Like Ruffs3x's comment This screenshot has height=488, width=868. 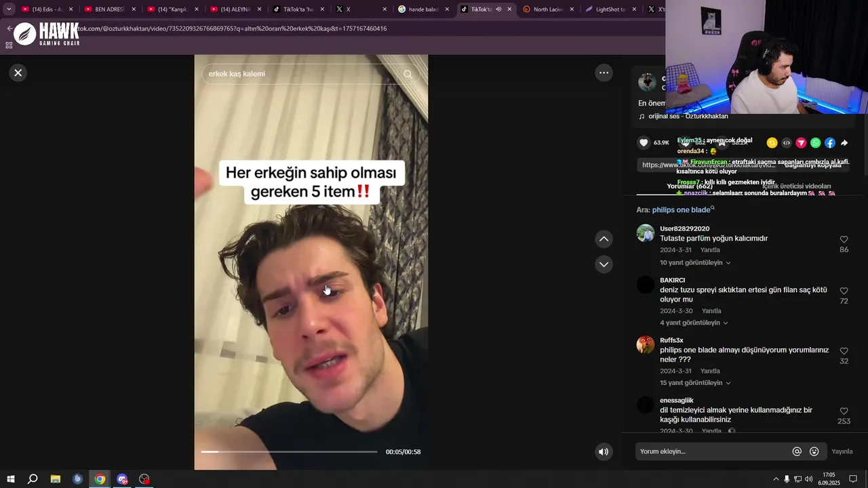[844, 351]
